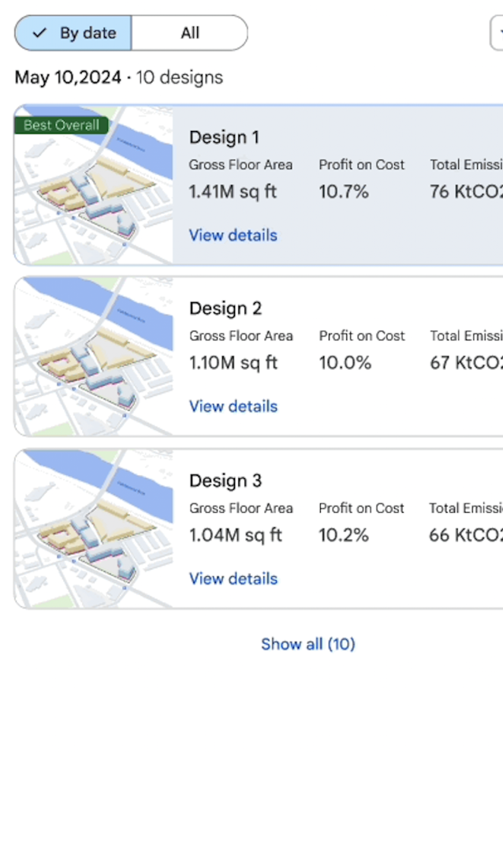Click Design 2 profit on cost 10.0%

345,363
